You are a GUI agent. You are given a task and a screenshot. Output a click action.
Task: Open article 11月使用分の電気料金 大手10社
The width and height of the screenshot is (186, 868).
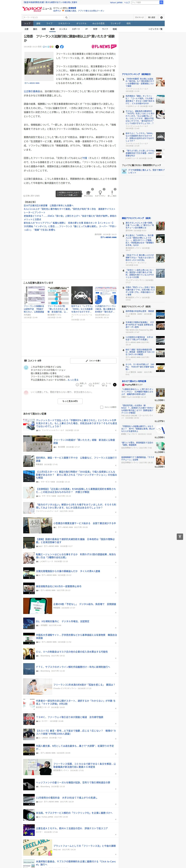(x=66, y=798)
